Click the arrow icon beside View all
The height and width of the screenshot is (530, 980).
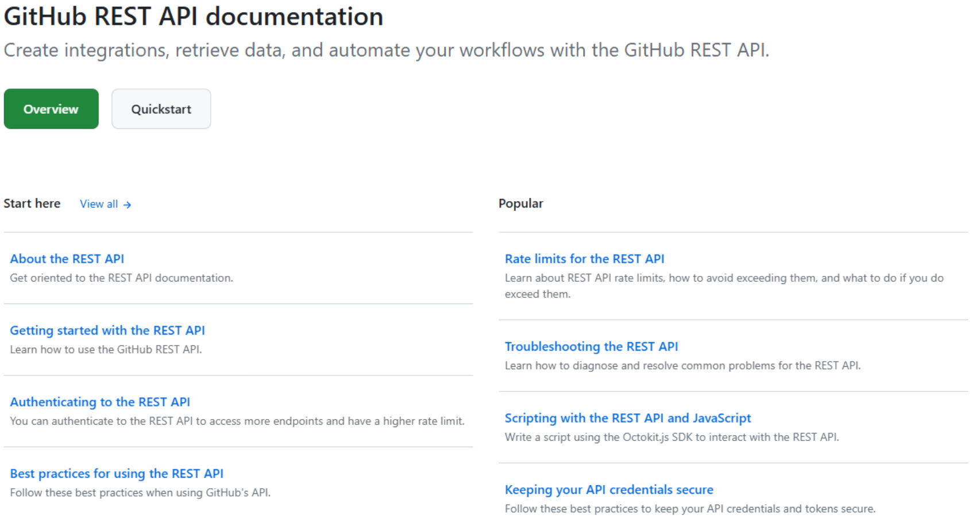click(x=128, y=205)
